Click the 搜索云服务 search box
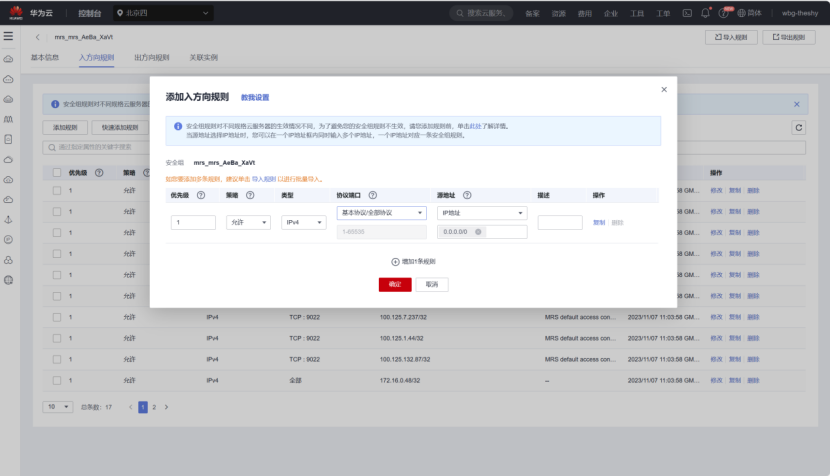This screenshot has height=476, width=831. tap(481, 13)
